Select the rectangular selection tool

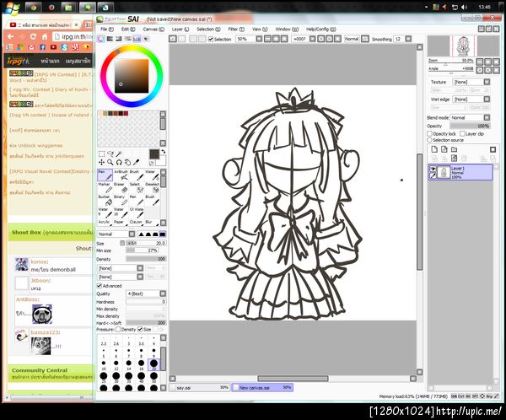[x=102, y=154]
